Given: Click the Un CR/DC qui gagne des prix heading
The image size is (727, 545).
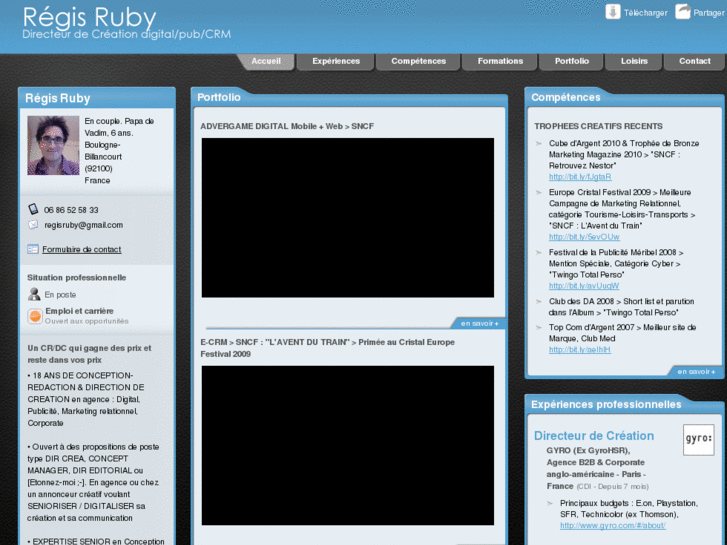Looking at the screenshot, I should (89, 354).
